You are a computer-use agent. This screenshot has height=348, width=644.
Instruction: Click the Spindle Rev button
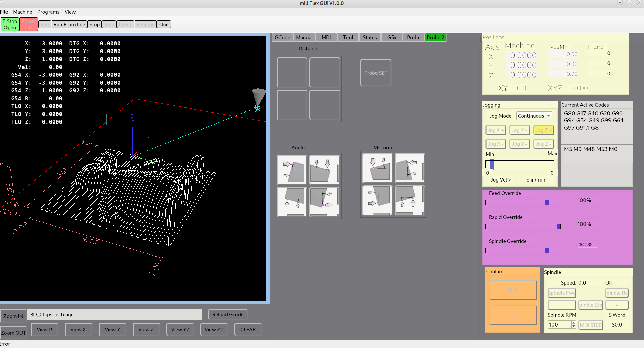pyautogui.click(x=617, y=293)
